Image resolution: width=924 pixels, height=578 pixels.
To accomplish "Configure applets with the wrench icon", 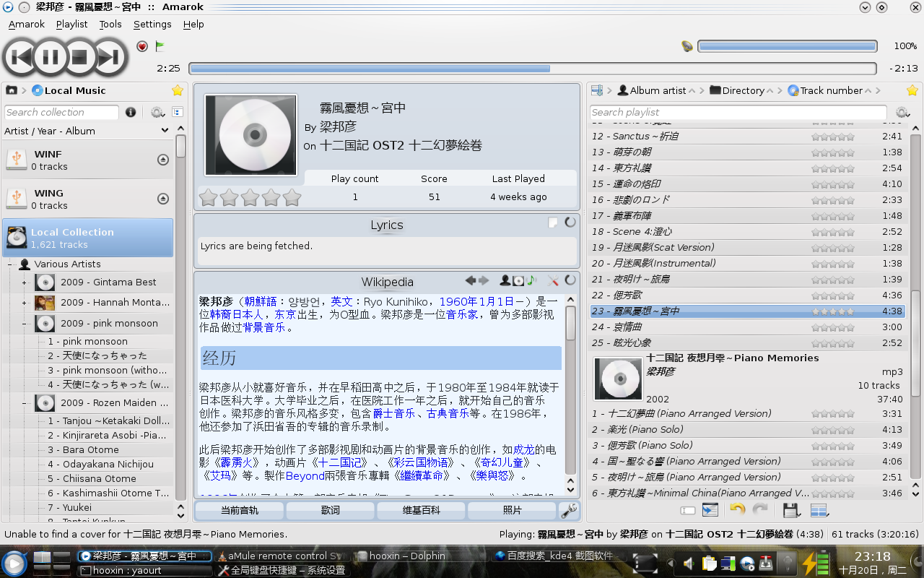I will pyautogui.click(x=570, y=510).
